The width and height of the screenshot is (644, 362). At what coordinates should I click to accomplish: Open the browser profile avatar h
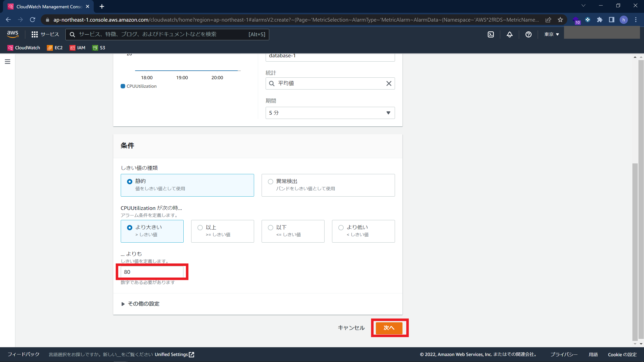click(624, 20)
